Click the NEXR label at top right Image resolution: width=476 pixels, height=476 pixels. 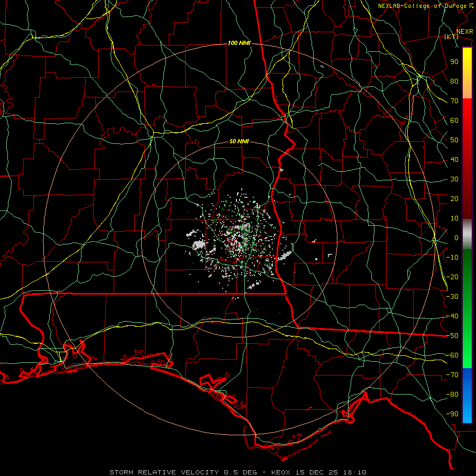pos(465,32)
